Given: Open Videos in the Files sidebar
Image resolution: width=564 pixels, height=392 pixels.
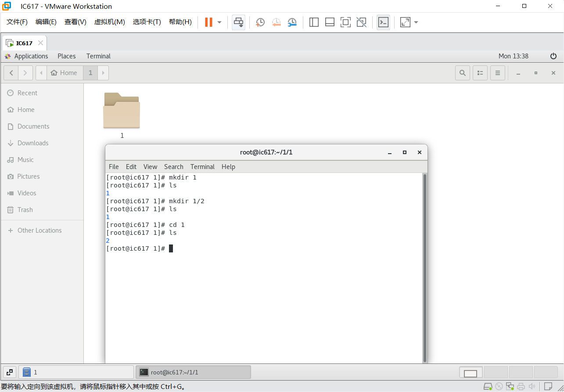Looking at the screenshot, I should coord(42,193).
